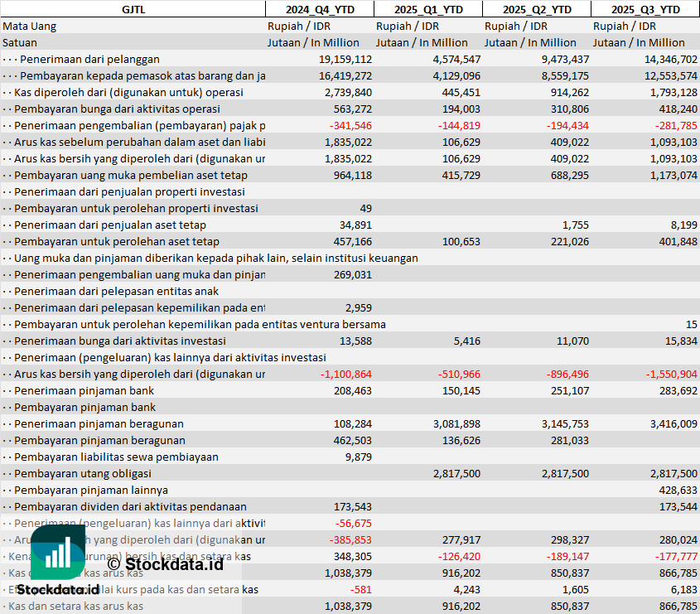Select the 2024_Q4_YTD column header

pos(320,9)
